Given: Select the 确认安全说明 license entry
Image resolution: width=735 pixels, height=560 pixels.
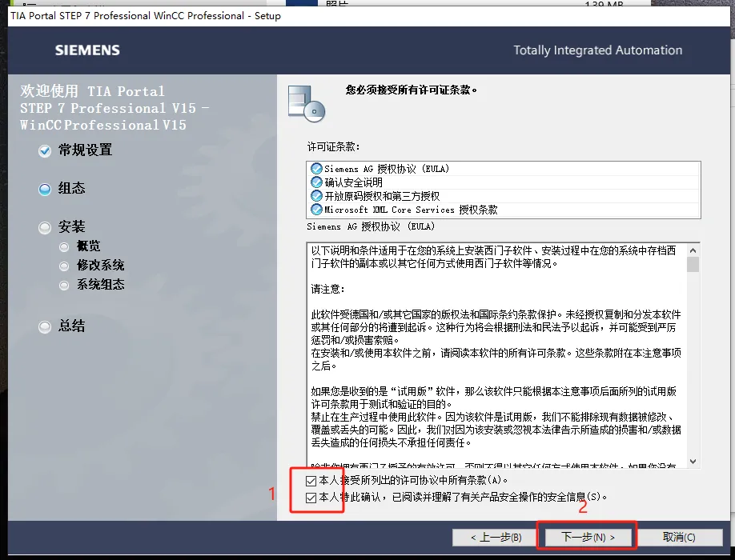Looking at the screenshot, I should coord(504,182).
